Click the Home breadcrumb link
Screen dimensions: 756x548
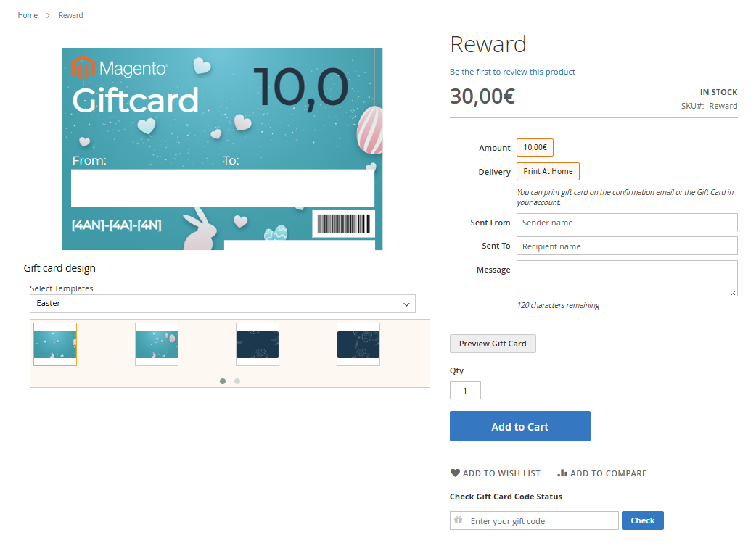coord(28,14)
